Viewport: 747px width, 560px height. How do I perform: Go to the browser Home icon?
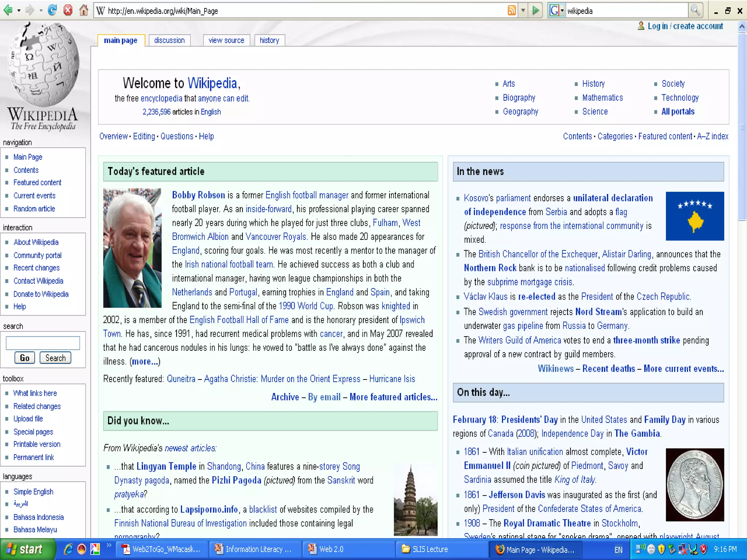click(x=84, y=10)
